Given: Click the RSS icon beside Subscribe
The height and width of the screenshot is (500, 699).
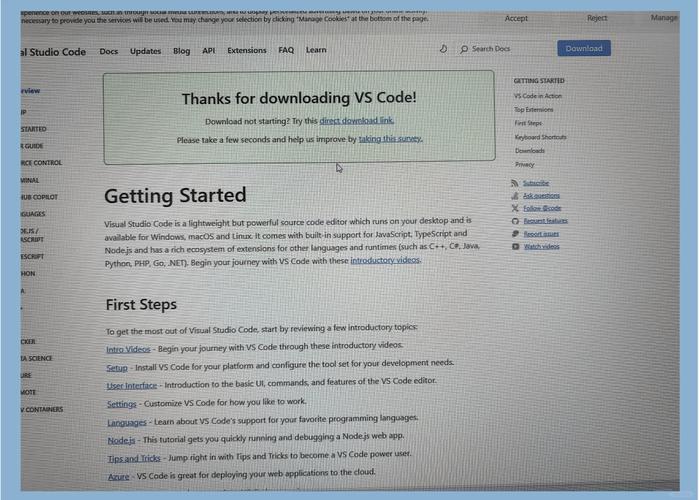Looking at the screenshot, I should click(514, 183).
